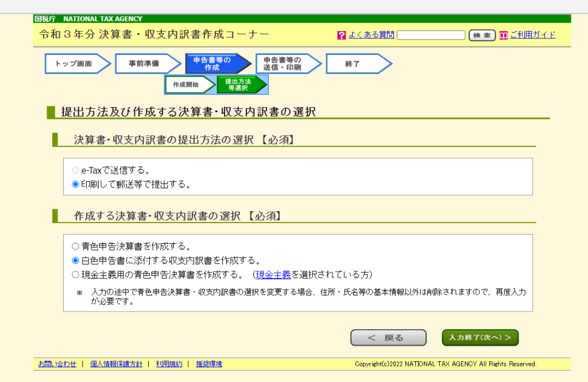Choose 青色申告決算書を作成する radio option
Screen dimensions: 588x382
75,247
